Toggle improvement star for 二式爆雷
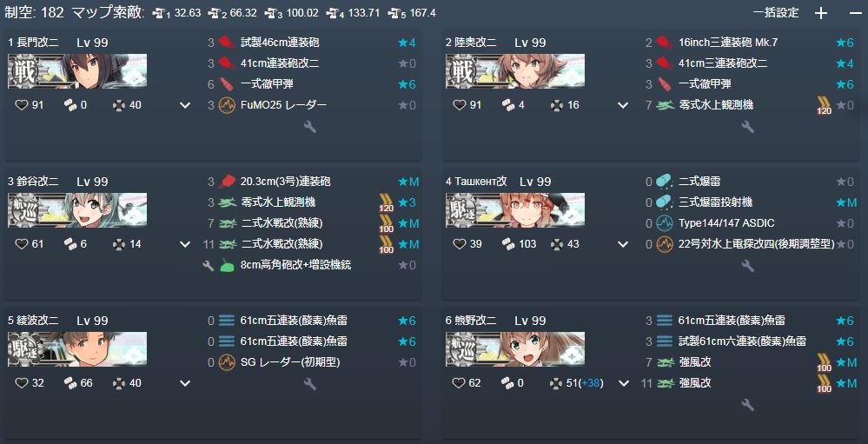Screen dimensions: 868x444 (845, 182)
